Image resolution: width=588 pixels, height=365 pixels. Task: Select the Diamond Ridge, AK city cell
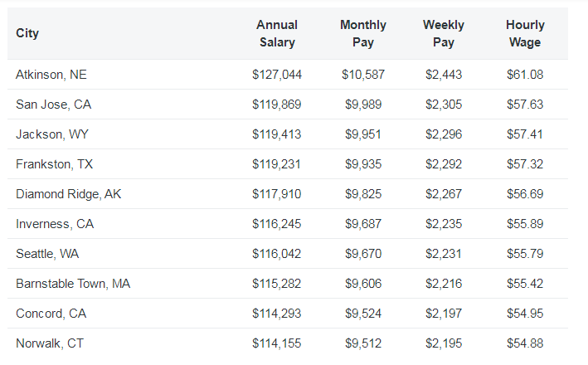69,194
